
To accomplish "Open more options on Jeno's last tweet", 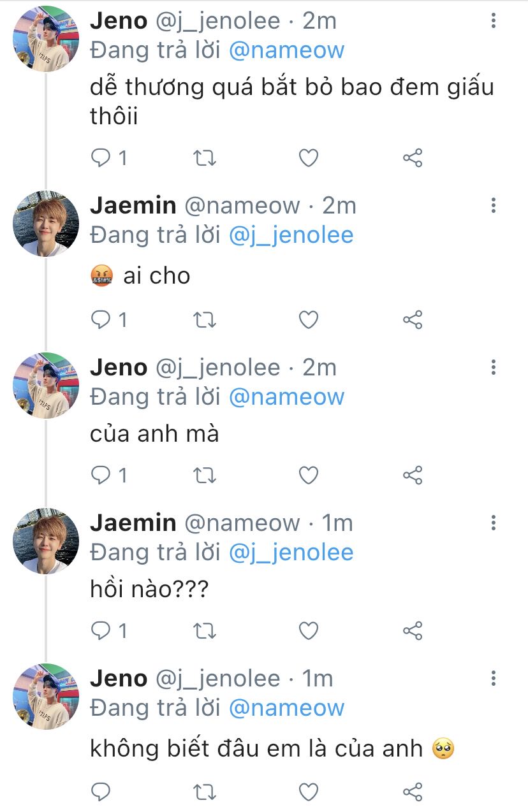I will click(494, 678).
